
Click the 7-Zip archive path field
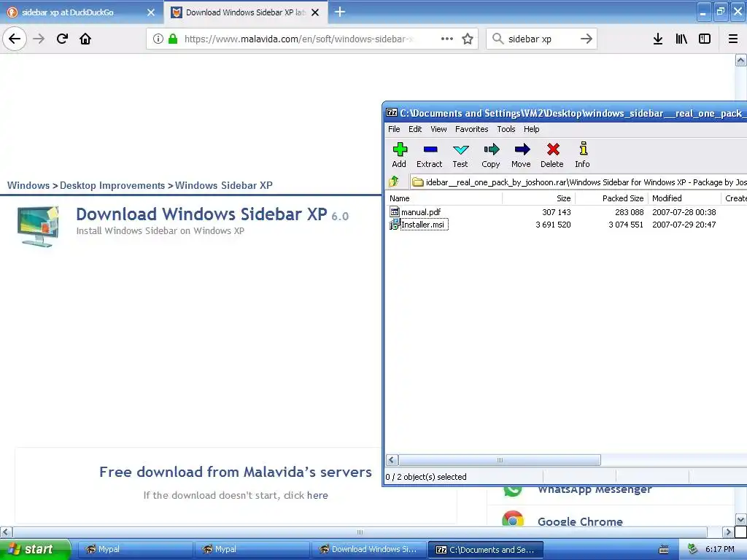click(578, 182)
